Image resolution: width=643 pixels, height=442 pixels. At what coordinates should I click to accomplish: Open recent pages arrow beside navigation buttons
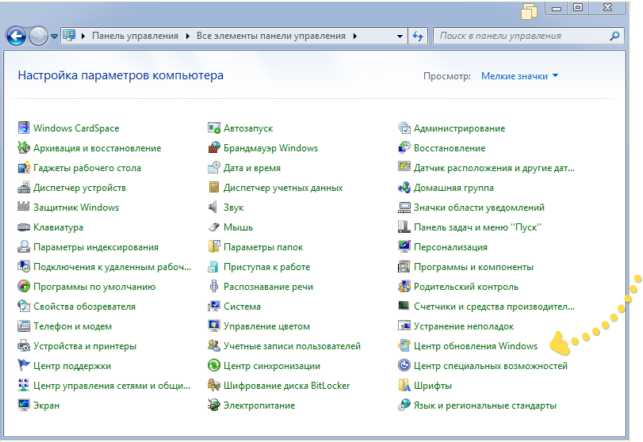point(54,36)
